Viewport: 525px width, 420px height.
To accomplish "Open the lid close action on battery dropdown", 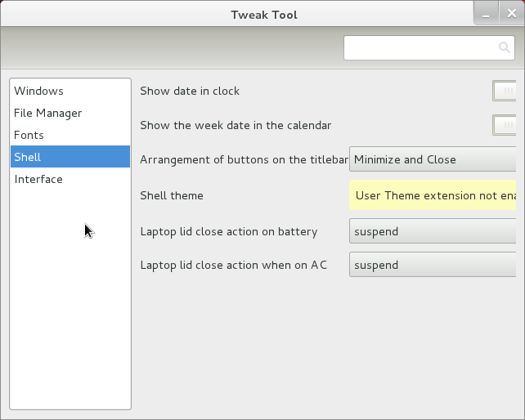I will pos(433,231).
